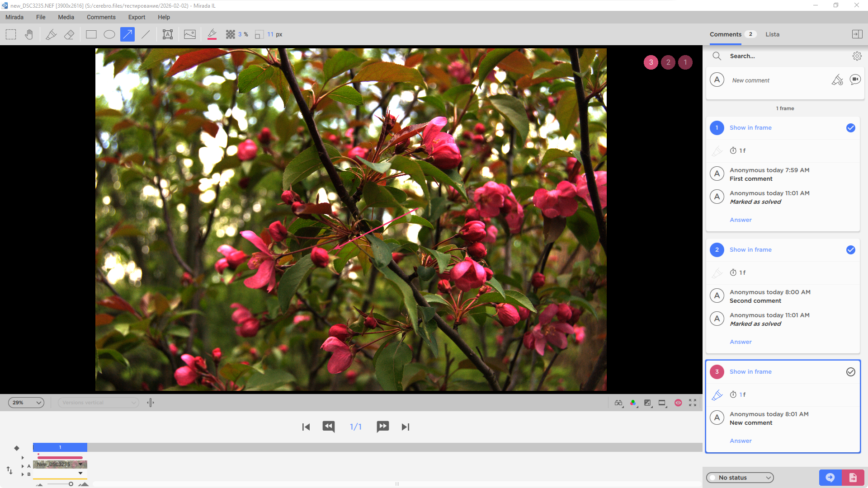Open the comments settings gear
The width and height of the screenshot is (868, 488).
857,56
